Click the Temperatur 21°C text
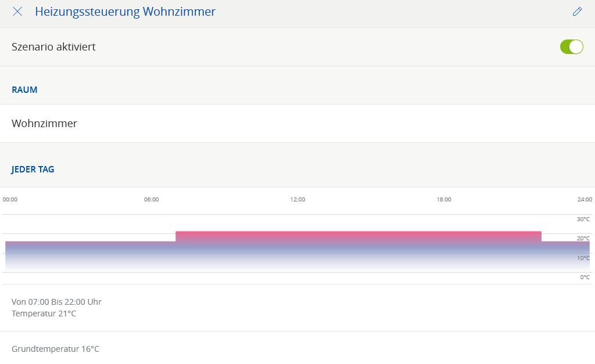Viewport: 595px width, 364px height. click(44, 313)
